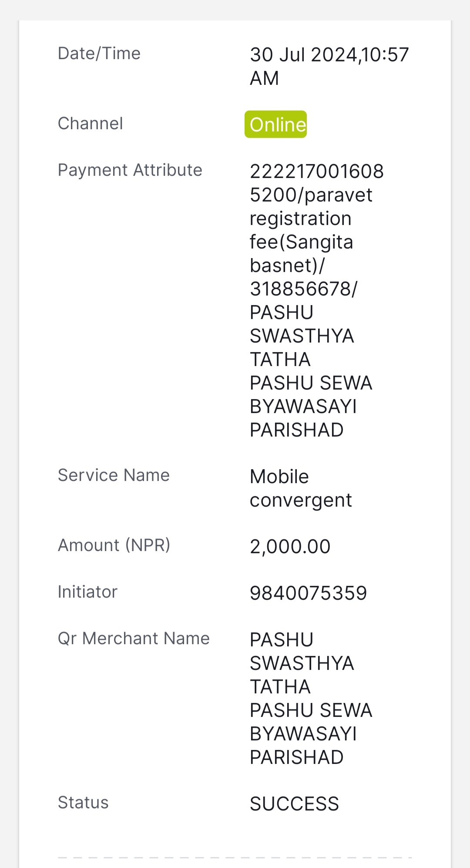Tap initiator number 9840075359

309,593
